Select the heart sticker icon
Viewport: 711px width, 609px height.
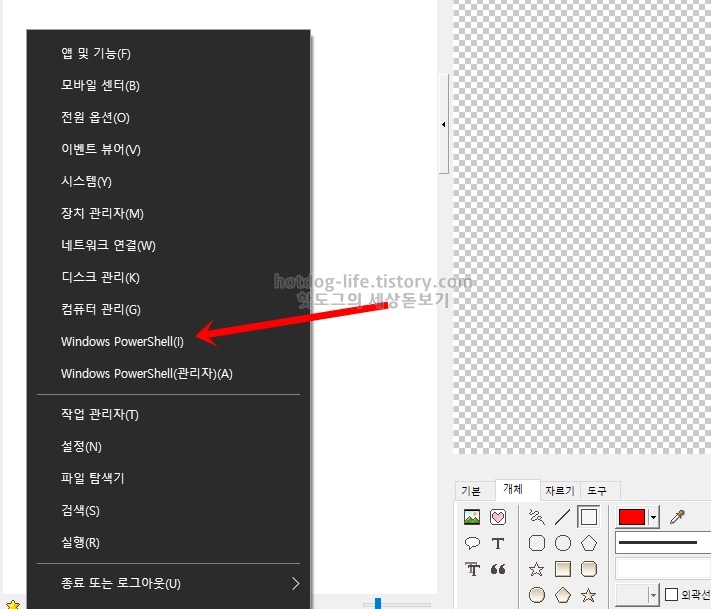coord(498,517)
